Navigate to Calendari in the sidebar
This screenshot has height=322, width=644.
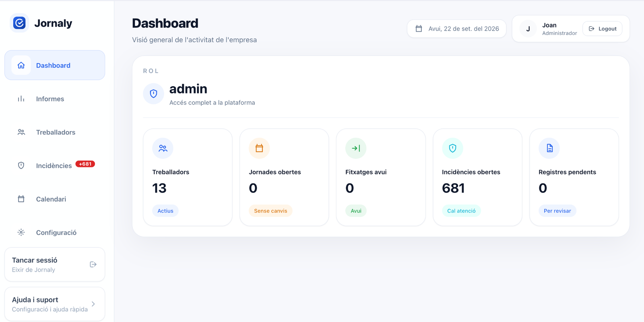point(55,199)
